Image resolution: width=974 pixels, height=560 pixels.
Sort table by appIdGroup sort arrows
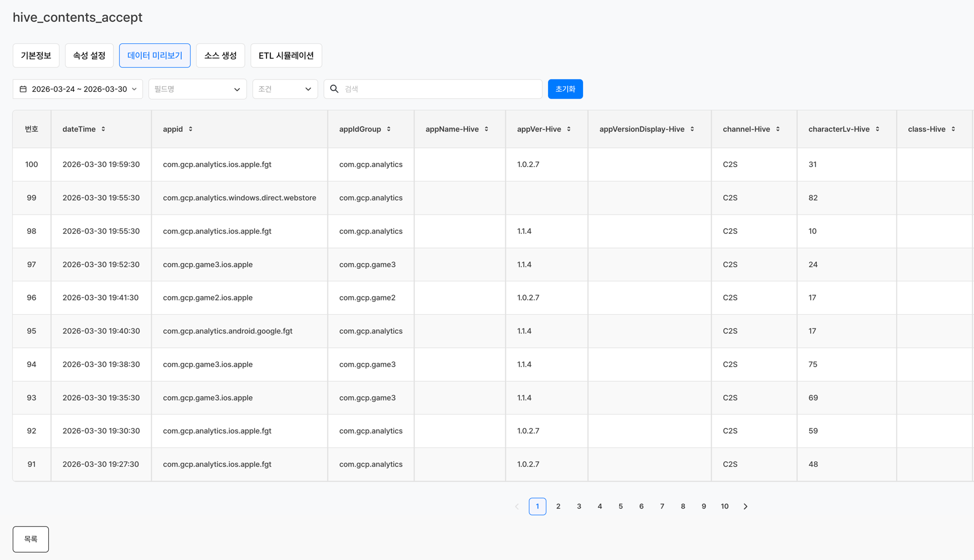tap(389, 129)
